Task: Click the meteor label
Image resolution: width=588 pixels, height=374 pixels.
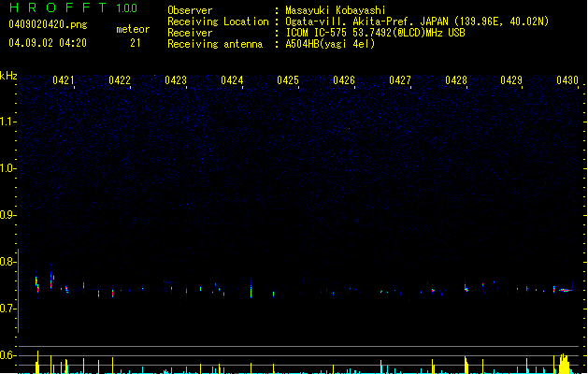Action: click(133, 29)
